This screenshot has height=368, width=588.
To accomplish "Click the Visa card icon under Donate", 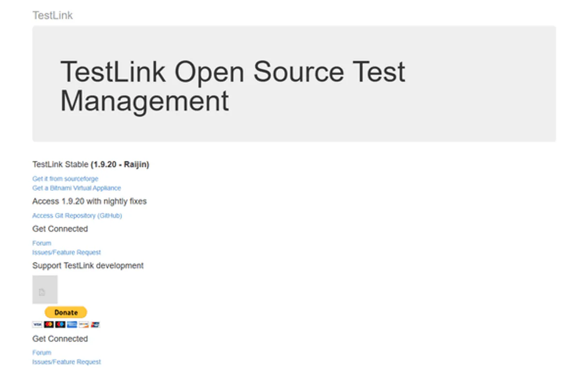I will click(37, 324).
